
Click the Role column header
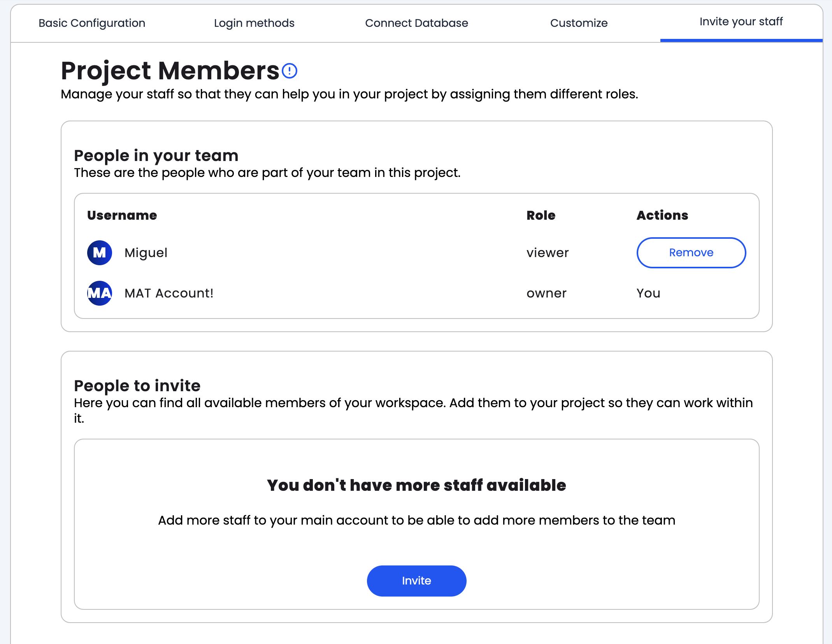(541, 215)
